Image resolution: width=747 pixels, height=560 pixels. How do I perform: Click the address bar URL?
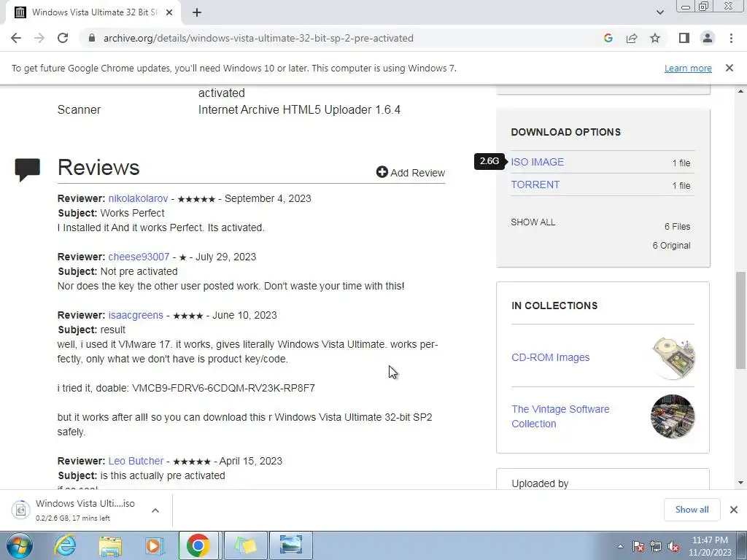[x=258, y=38]
